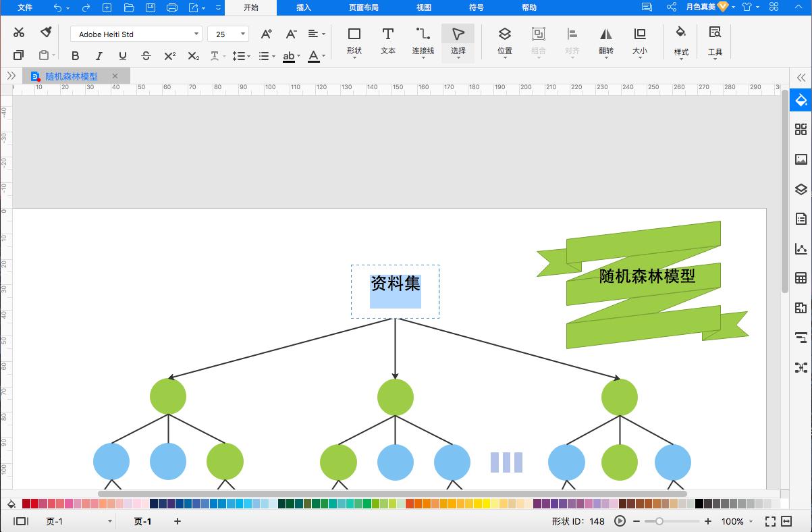Click the format painter icon
The image size is (812, 532).
point(45,32)
